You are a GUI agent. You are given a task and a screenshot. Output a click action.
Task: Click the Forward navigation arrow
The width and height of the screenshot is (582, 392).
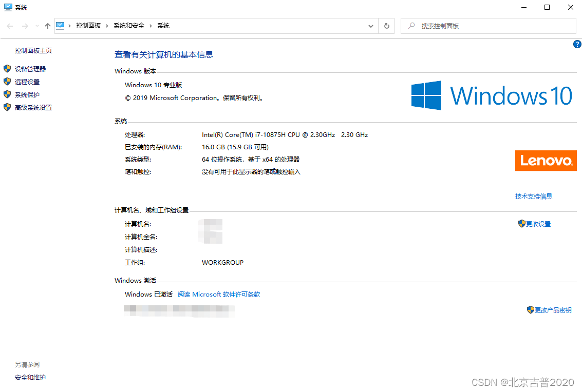click(25, 26)
